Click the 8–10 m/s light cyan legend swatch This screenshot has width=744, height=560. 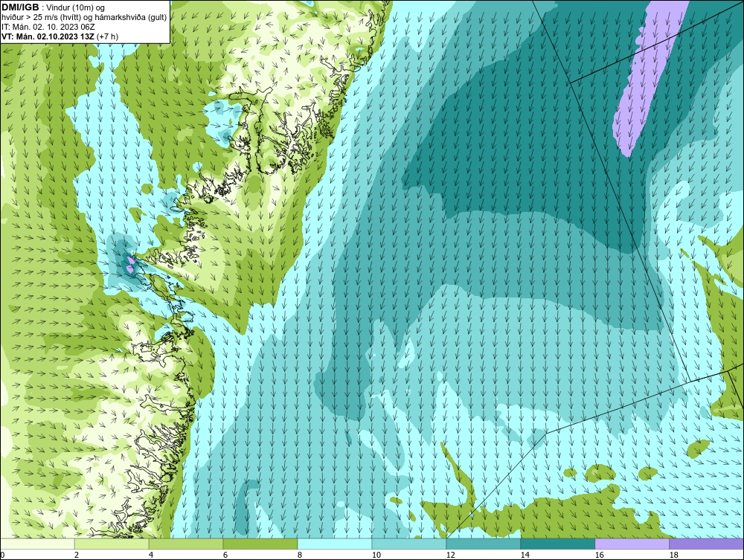point(335,544)
